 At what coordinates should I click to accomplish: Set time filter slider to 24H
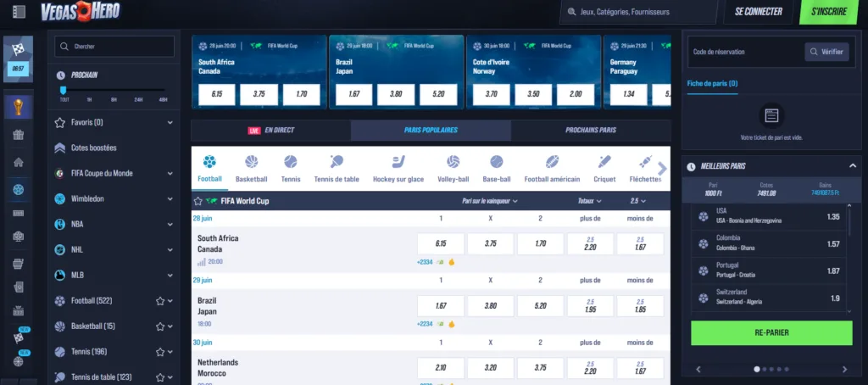coord(138,100)
